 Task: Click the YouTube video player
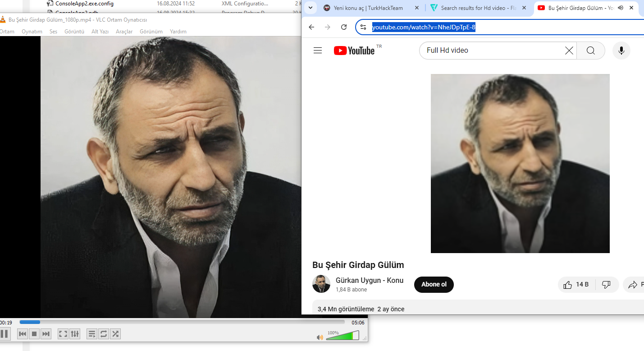pos(520,163)
